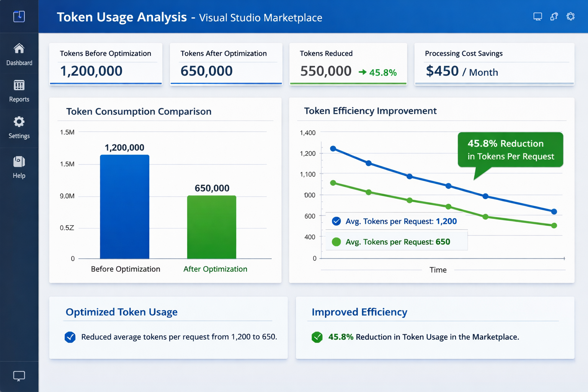
Task: Click the Processing Cost Savings card title
Action: click(x=464, y=54)
